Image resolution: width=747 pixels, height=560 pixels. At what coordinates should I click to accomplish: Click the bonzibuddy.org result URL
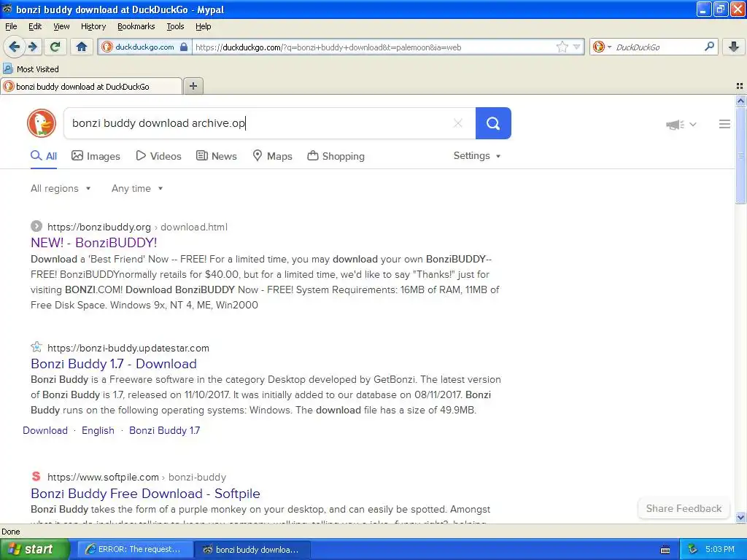coord(137,227)
